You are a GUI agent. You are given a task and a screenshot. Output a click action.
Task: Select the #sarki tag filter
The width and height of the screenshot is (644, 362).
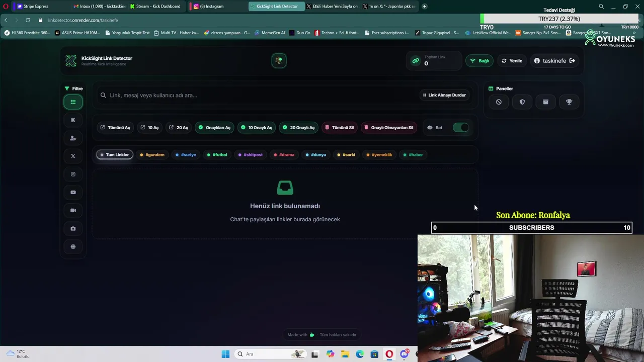click(346, 155)
